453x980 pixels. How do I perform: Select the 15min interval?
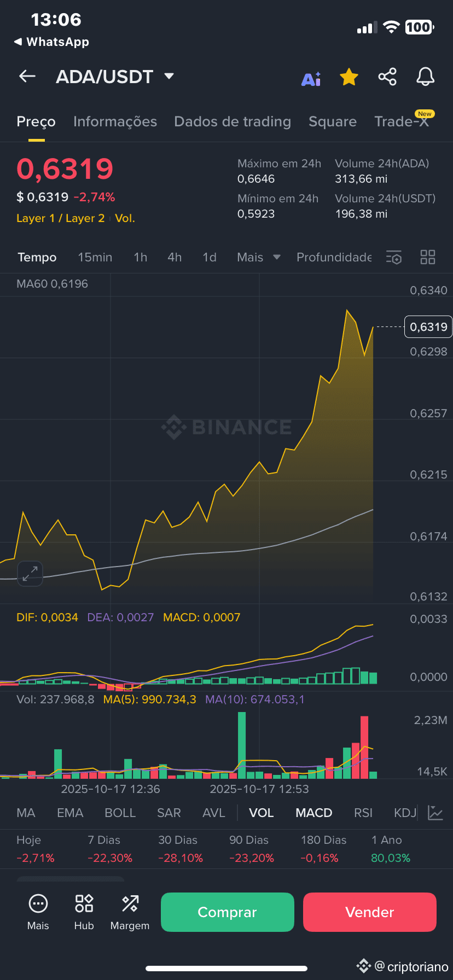(95, 257)
